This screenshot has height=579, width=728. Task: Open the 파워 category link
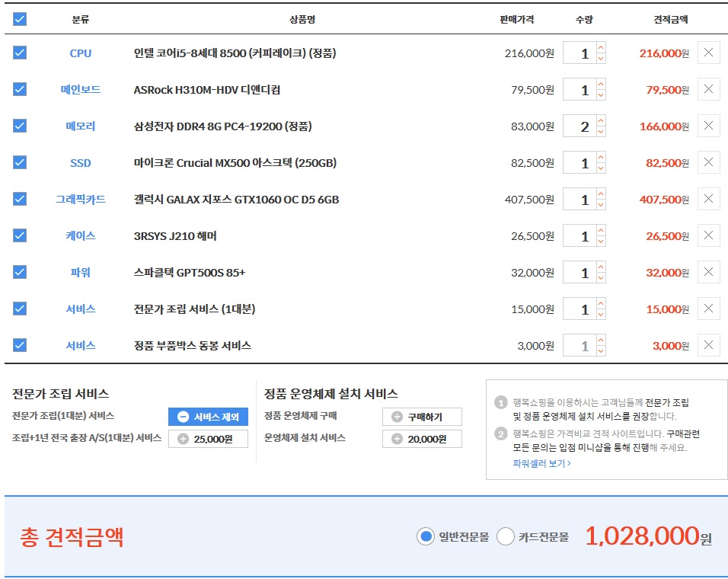80,272
